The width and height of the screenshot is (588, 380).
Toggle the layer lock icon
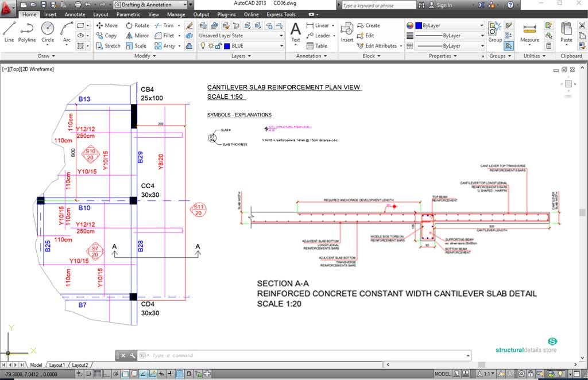click(219, 46)
